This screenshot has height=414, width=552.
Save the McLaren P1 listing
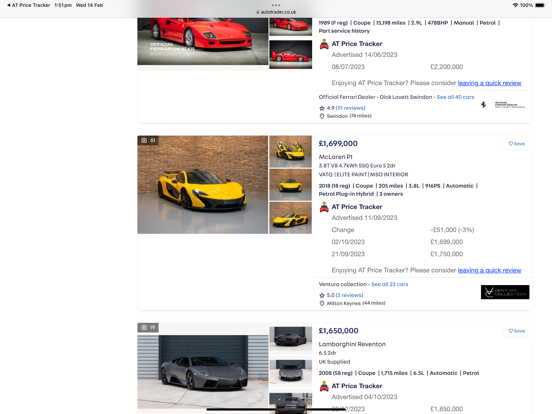516,144
